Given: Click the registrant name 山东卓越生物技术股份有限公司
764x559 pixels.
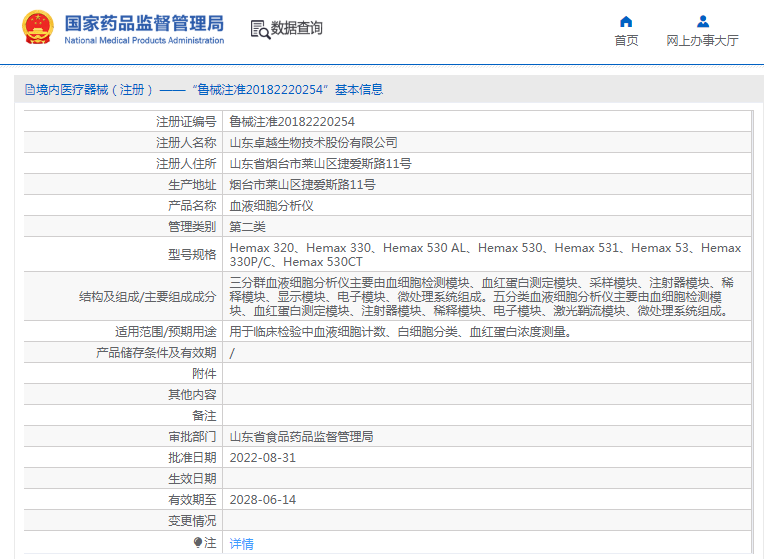Looking at the screenshot, I should [313, 143].
